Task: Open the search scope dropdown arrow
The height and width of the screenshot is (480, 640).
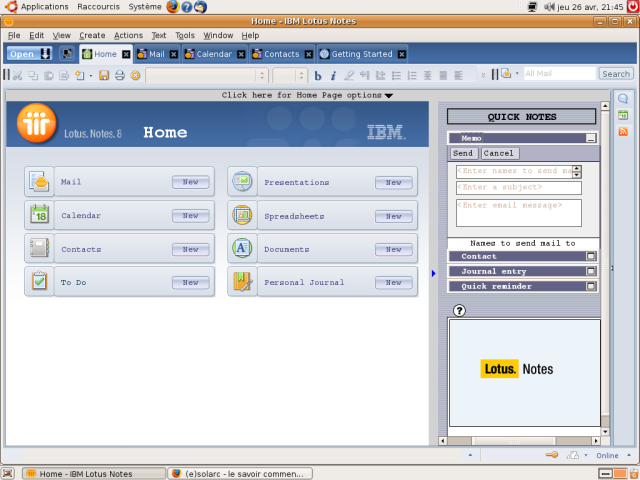Action: pos(517,74)
